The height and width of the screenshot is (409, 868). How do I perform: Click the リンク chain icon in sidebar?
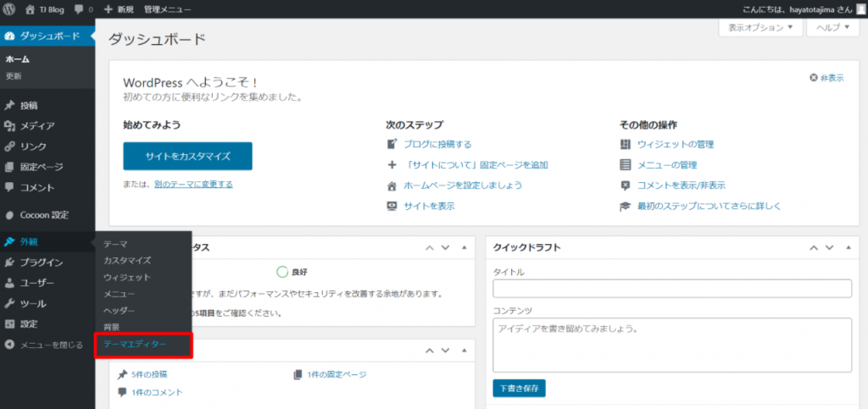tap(9, 146)
